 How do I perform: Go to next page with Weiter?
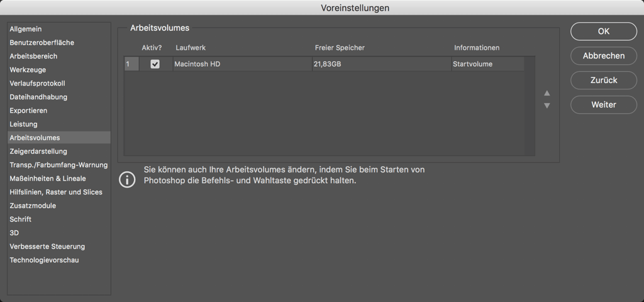pos(603,105)
